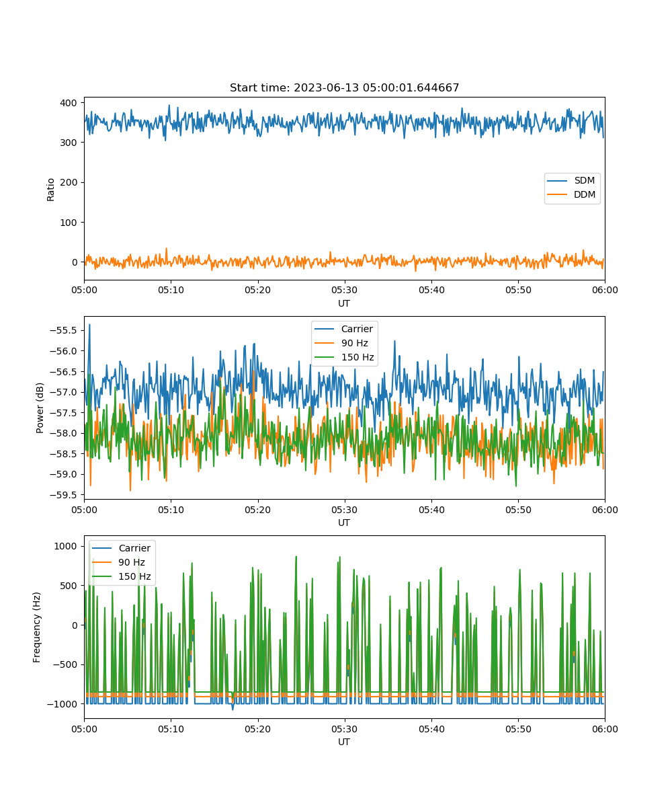Image resolution: width=672 pixels, height=807 pixels.
Task: Select Carrier in the Frequency plot legend
Action: point(134,548)
